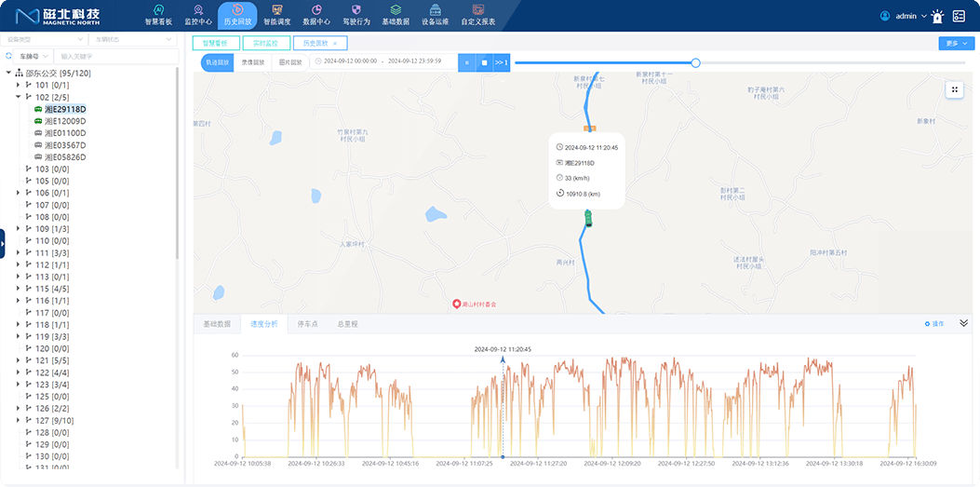Screen dimensions: 980x487
Task: Collapse the 邵东公交 root tree node
Action: (8, 74)
